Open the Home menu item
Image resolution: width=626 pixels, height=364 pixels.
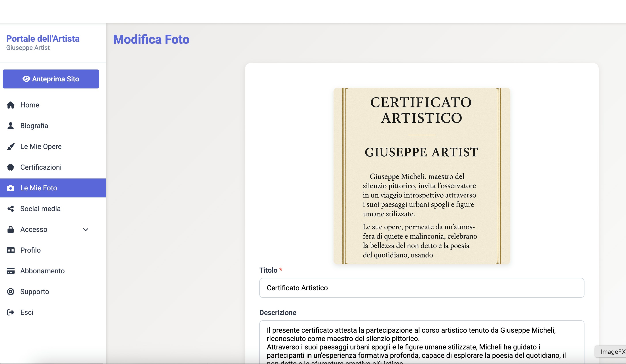(53, 105)
